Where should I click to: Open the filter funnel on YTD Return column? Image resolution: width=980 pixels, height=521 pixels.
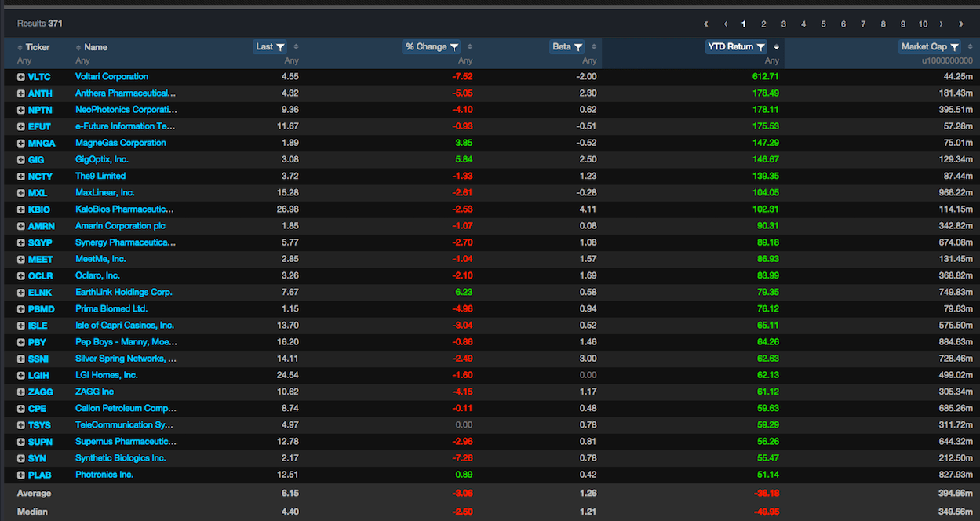[761, 47]
